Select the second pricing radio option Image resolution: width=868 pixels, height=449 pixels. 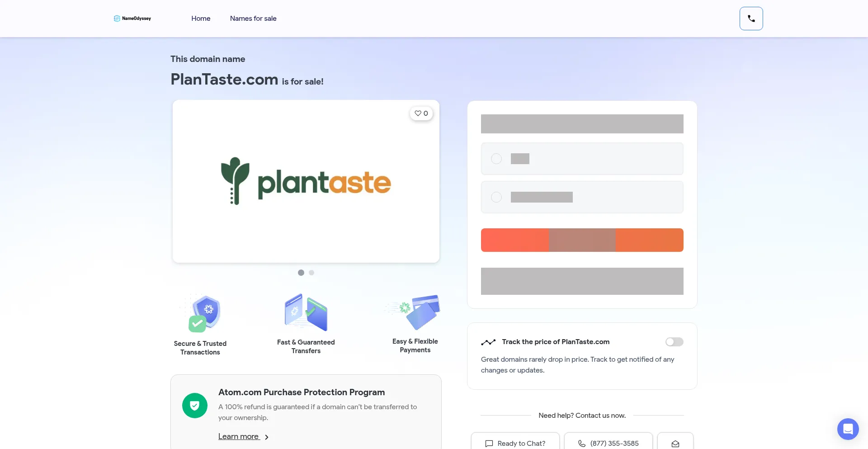[x=496, y=197]
